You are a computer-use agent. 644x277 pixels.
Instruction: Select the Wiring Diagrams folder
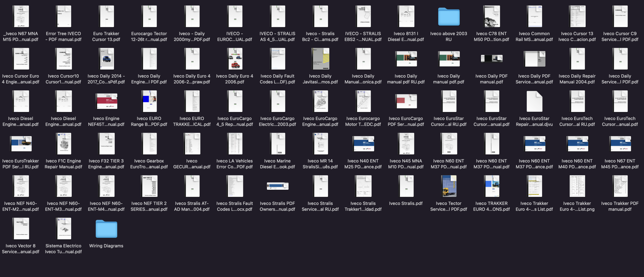pyautogui.click(x=106, y=229)
